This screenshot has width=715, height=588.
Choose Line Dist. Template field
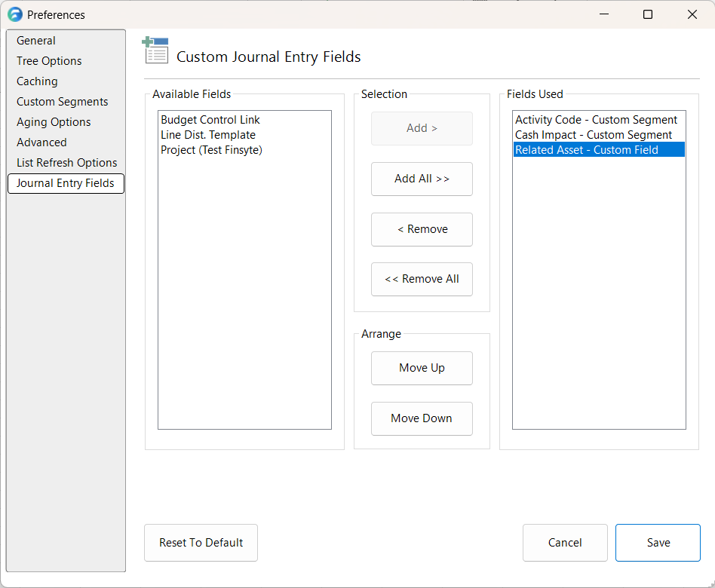(x=208, y=135)
